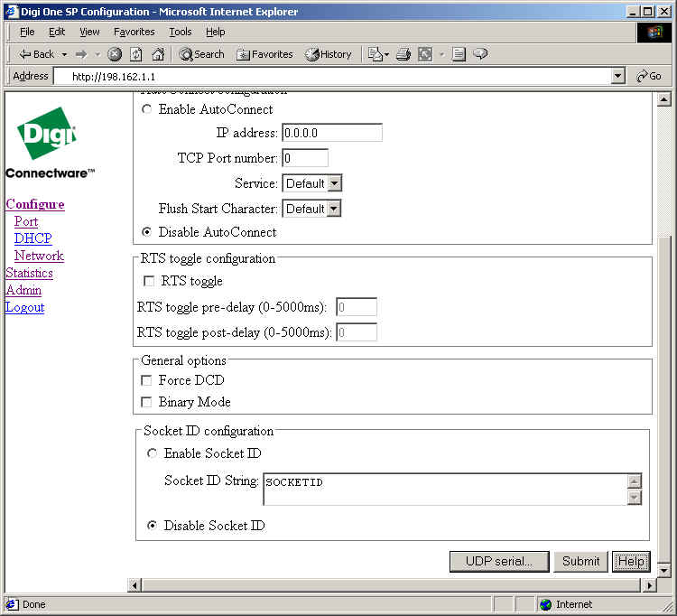Go to the Home page icon
The image size is (677, 616).
(158, 54)
